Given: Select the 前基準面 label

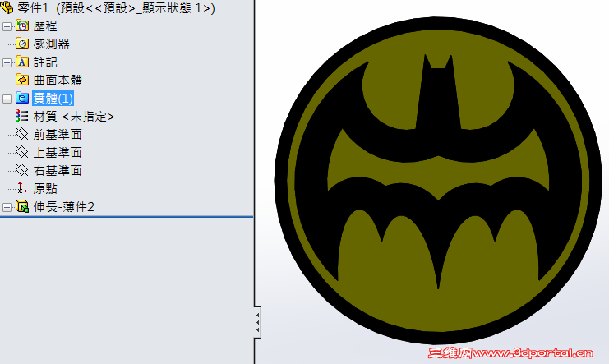Looking at the screenshot, I should pos(58,135).
